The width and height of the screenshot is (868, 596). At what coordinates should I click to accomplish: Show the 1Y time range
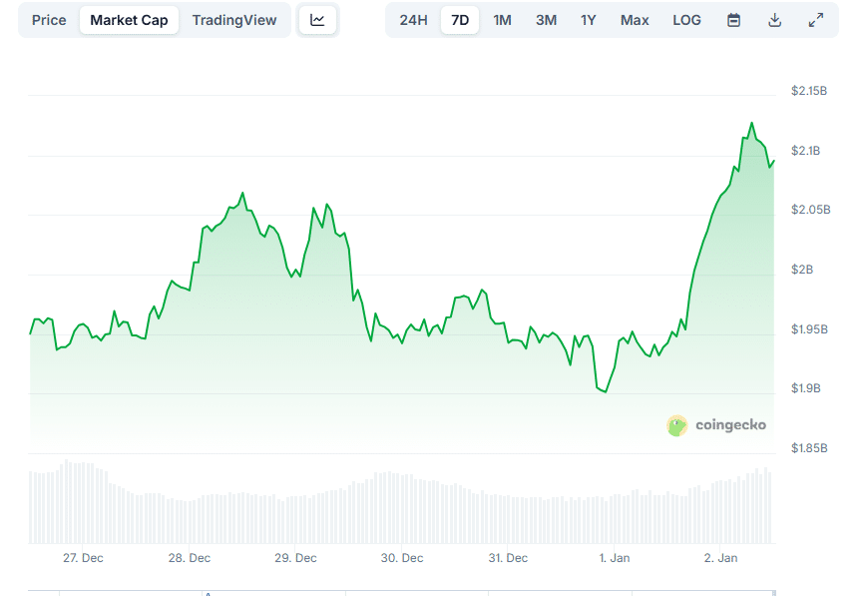point(589,20)
